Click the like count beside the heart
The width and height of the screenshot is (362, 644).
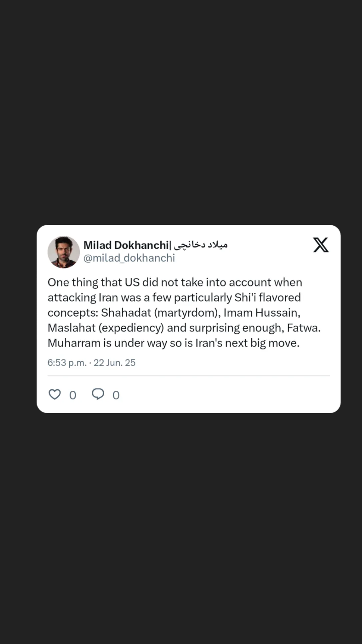[x=73, y=395]
